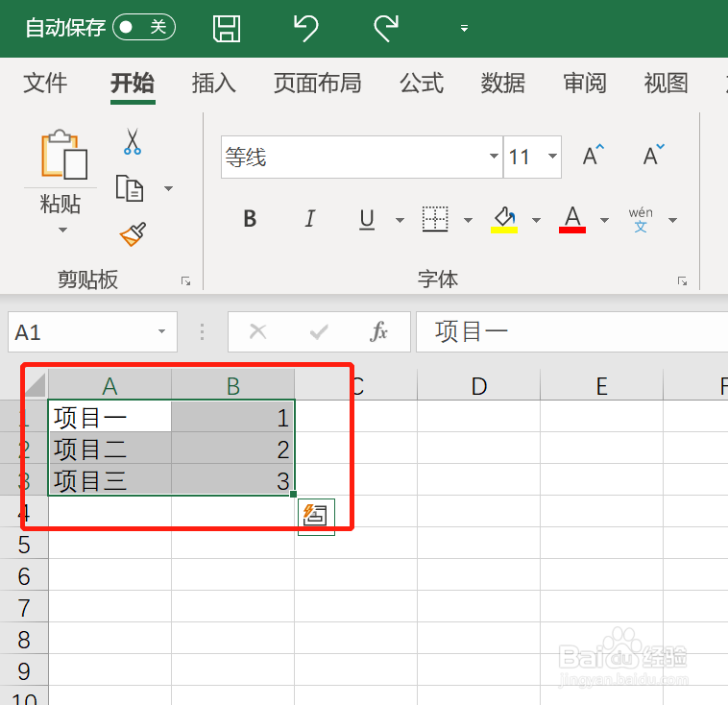The width and height of the screenshot is (728, 705).
Task: Expand the borders dropdown arrow
Action: 468,220
